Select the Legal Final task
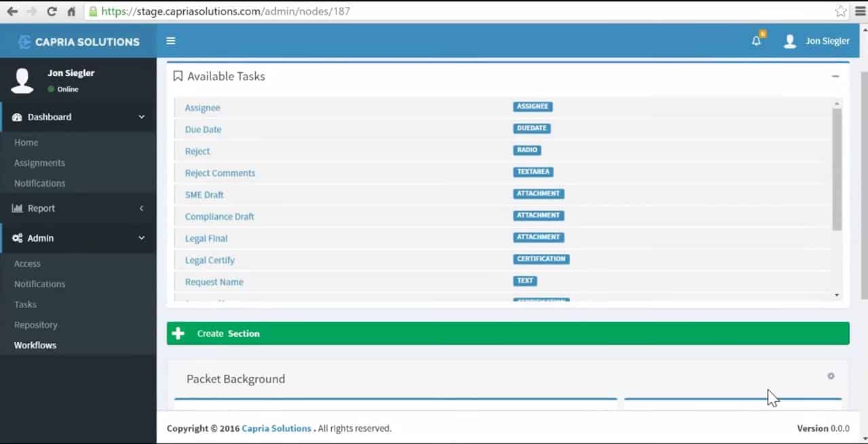Screen dimensions: 868x444 (x=206, y=238)
